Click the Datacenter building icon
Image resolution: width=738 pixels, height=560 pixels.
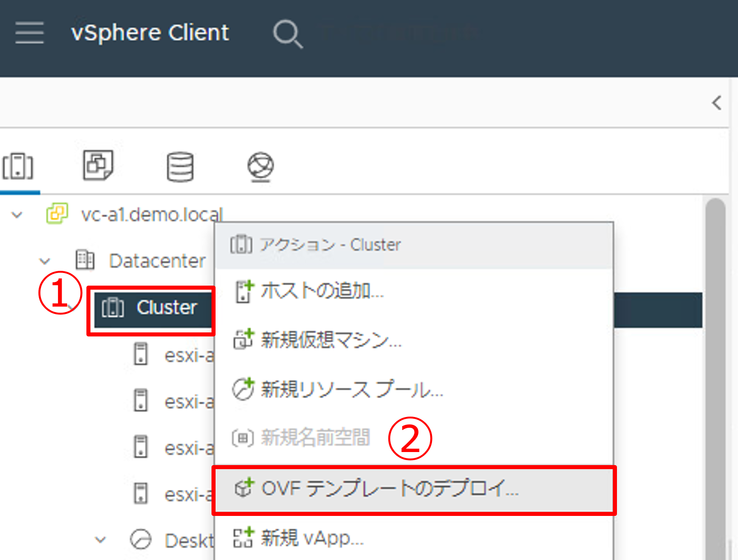tap(85, 260)
